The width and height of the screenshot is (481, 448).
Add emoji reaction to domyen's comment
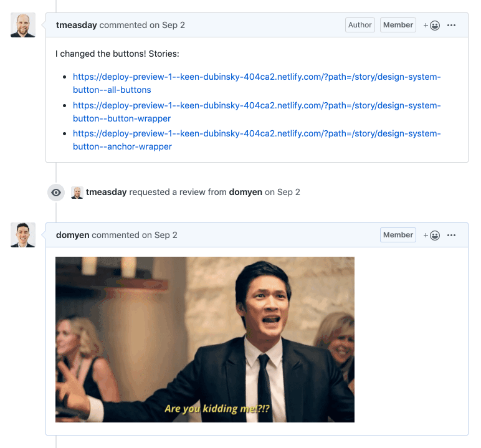point(432,236)
